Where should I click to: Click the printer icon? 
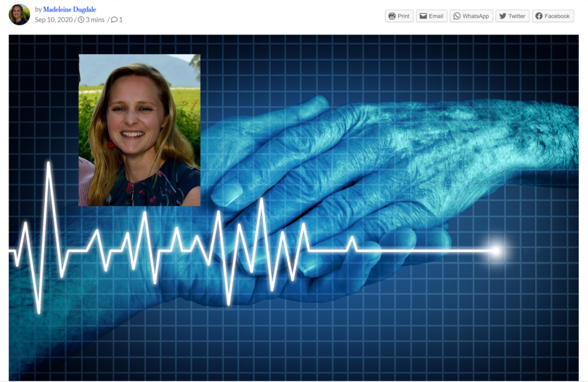click(392, 16)
